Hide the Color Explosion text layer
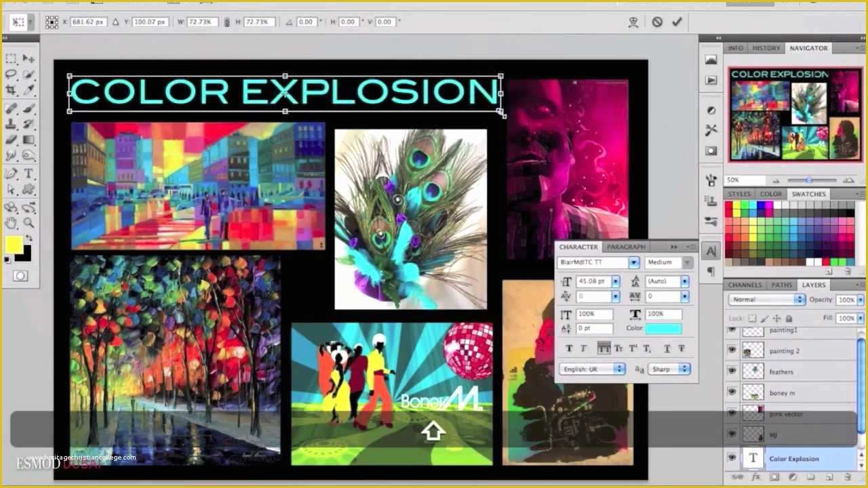Screen dimensions: 868x488 [732, 458]
